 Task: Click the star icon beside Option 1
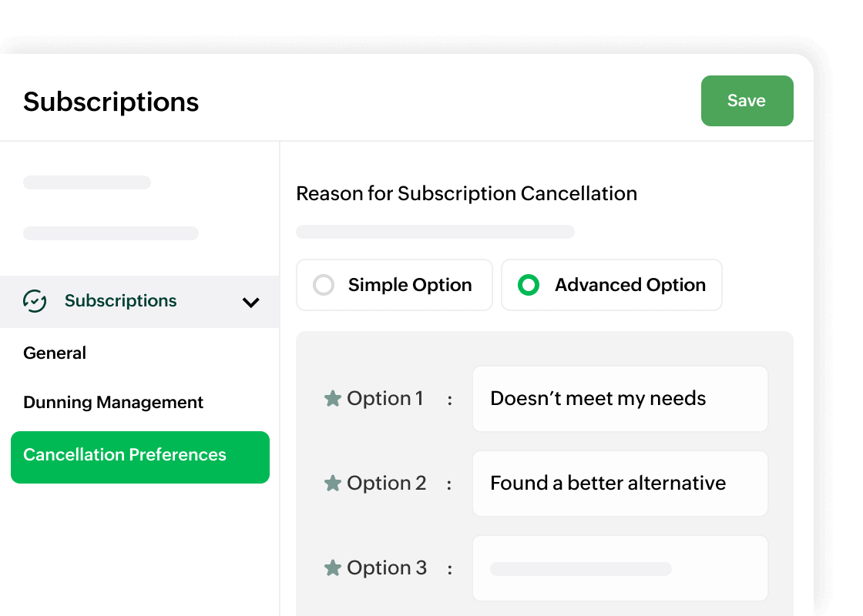pos(333,399)
